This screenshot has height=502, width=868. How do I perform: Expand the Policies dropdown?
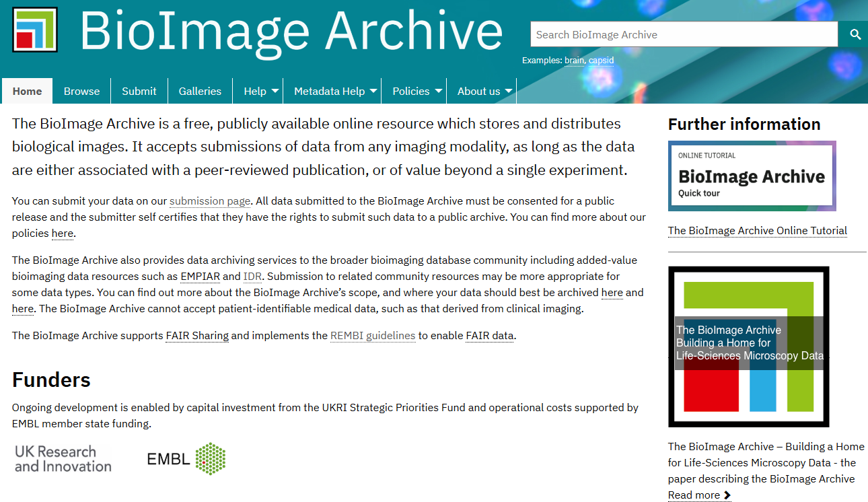point(414,91)
